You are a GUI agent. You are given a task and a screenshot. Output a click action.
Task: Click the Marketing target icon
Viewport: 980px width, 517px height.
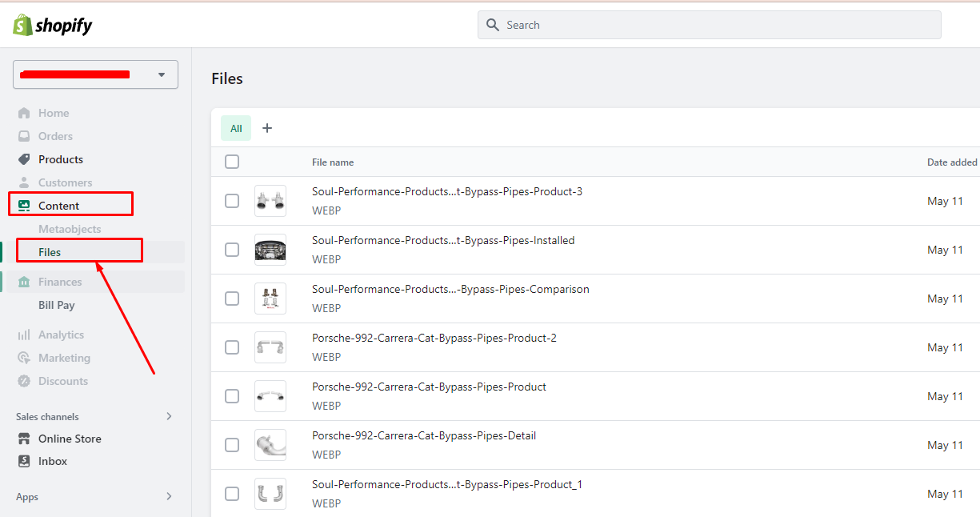[x=24, y=358]
